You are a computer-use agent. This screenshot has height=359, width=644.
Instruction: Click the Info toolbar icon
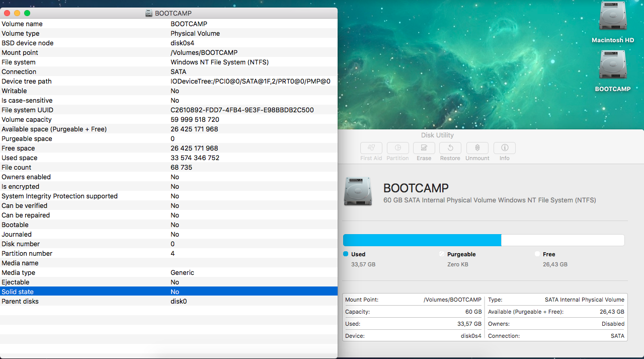[x=505, y=148]
